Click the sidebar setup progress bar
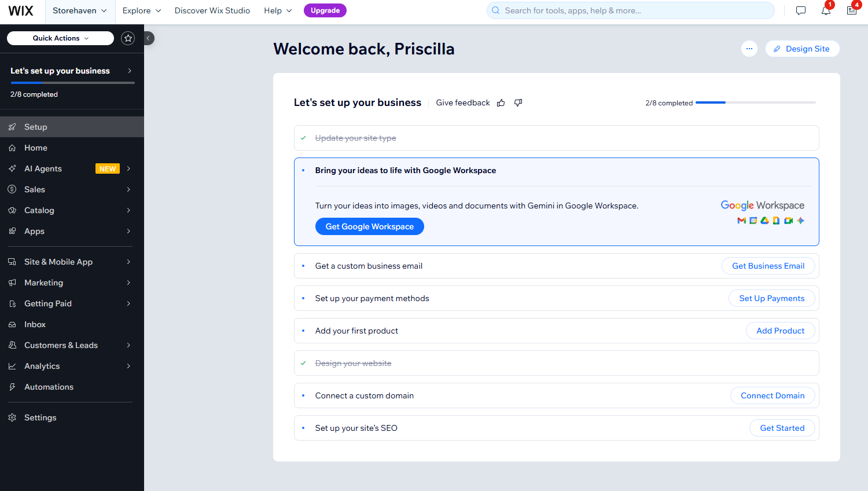Screen dimensions: 868x491 [x=72, y=83]
